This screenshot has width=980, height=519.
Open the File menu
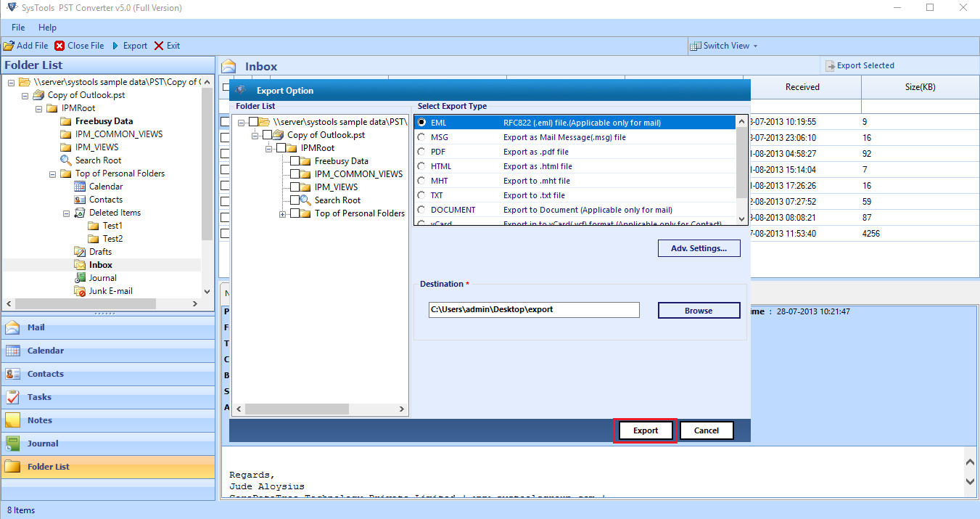[18, 28]
